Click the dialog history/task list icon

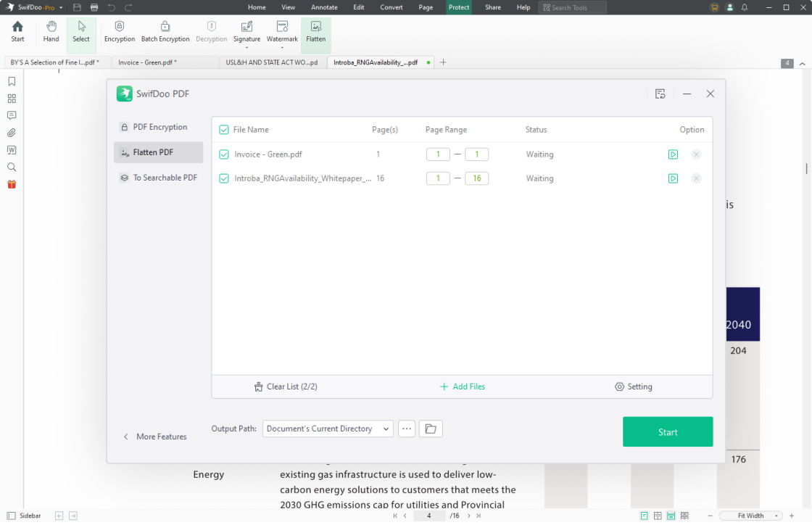tap(660, 94)
